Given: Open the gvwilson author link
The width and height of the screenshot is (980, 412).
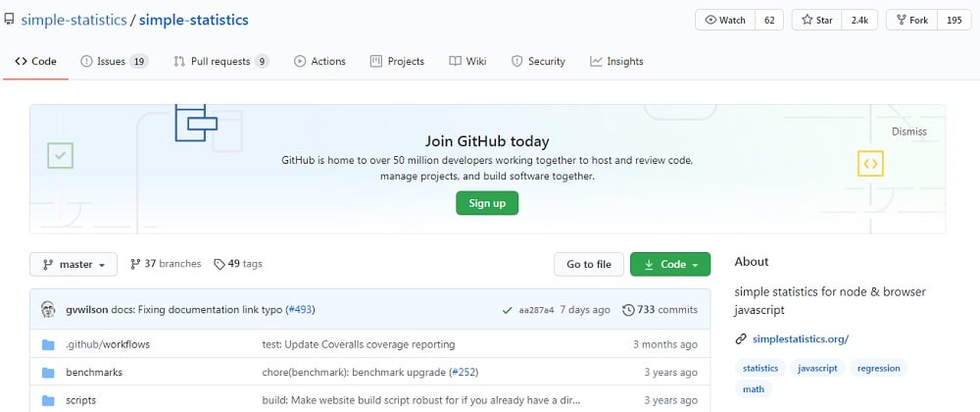Looking at the screenshot, I should click(x=87, y=309).
